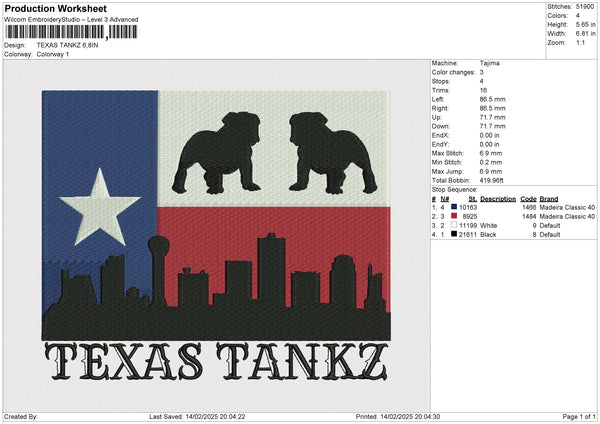Click the 'N#' column header
600x424 pixels.
(445, 199)
